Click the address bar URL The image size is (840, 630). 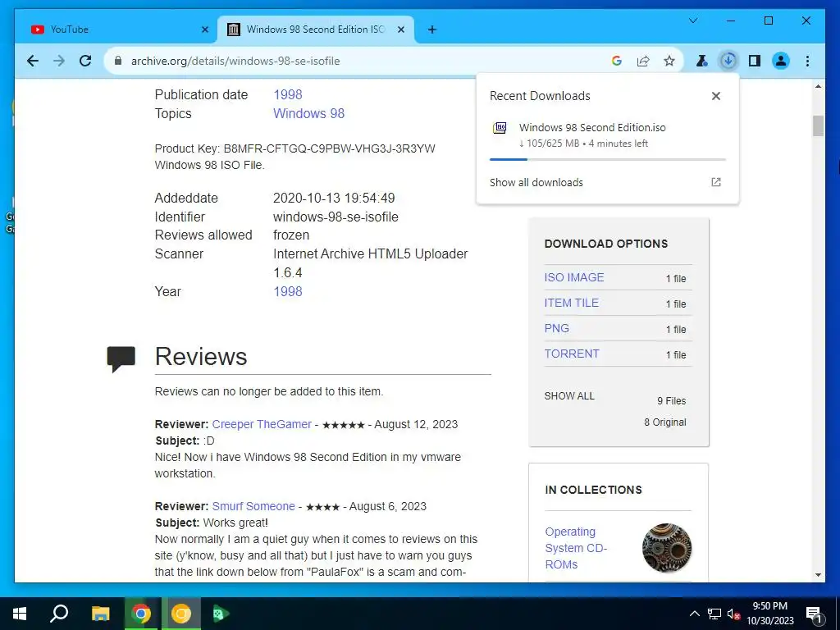pyautogui.click(x=235, y=61)
